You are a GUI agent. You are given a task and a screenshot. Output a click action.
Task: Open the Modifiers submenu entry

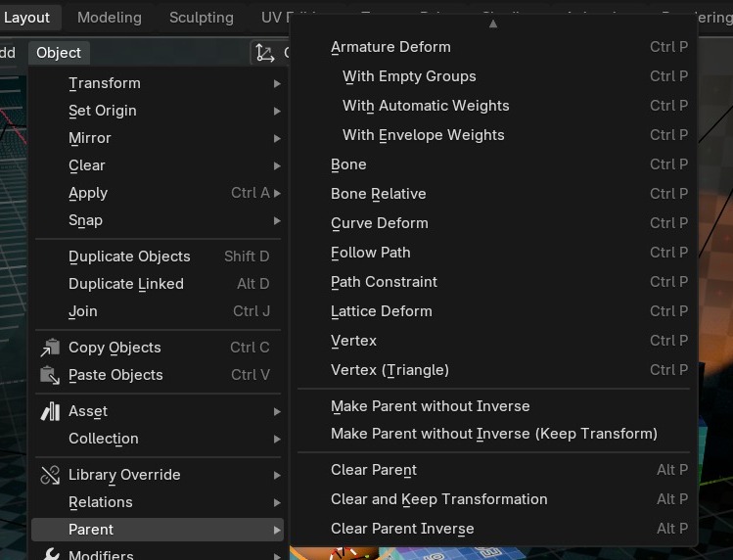[x=158, y=554]
